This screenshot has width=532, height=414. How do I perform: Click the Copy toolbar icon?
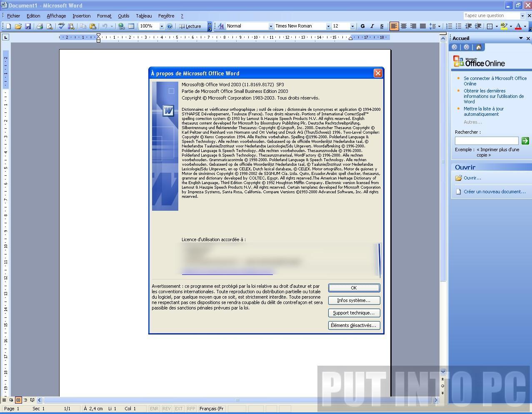pos(83,26)
